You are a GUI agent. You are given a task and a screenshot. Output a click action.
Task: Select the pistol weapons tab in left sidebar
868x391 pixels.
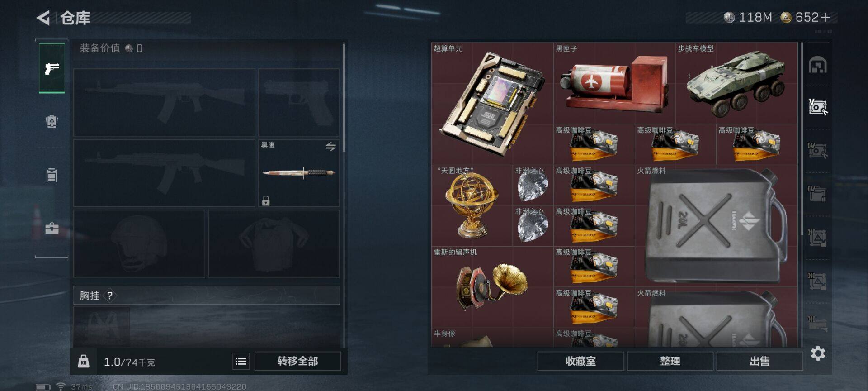pos(52,68)
